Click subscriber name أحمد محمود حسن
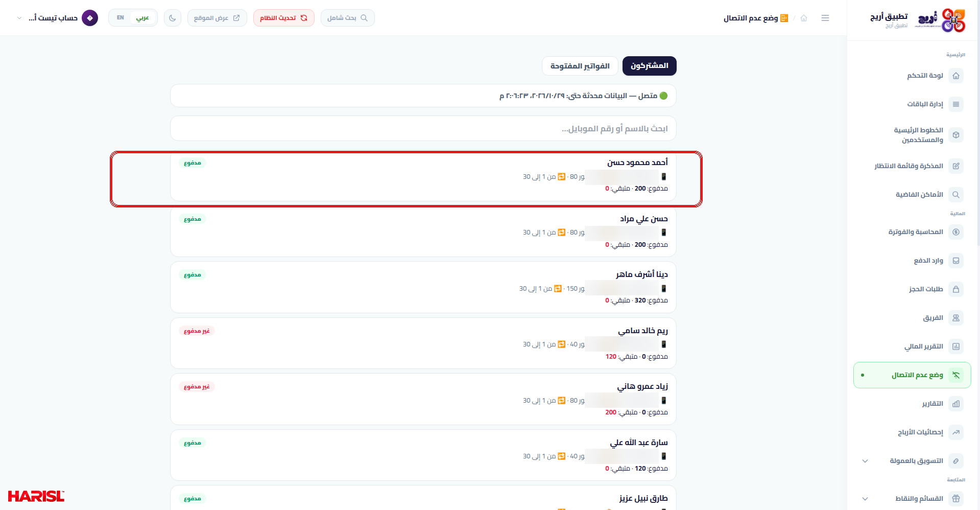The width and height of the screenshot is (980, 510). click(637, 163)
